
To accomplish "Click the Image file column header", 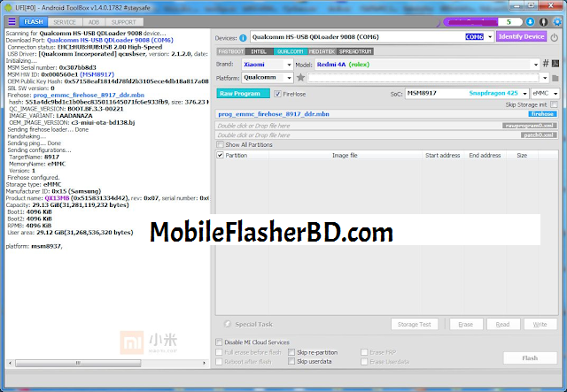I will pos(345,155).
